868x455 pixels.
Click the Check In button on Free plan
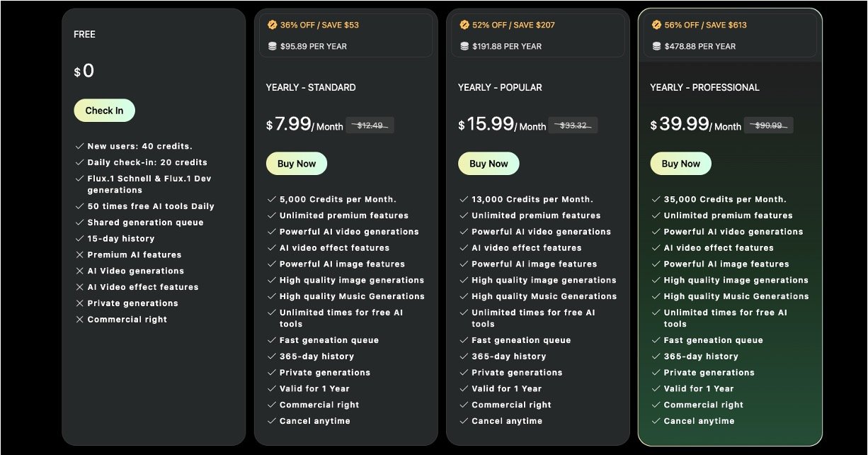click(104, 111)
